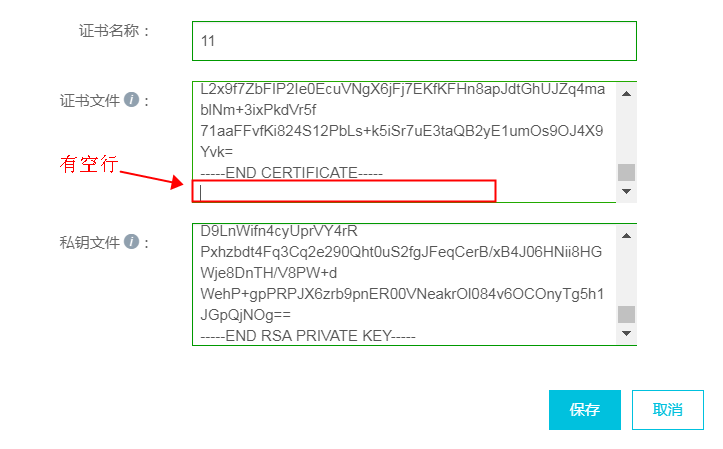Click scrollbar track above private key thumb

point(626,275)
